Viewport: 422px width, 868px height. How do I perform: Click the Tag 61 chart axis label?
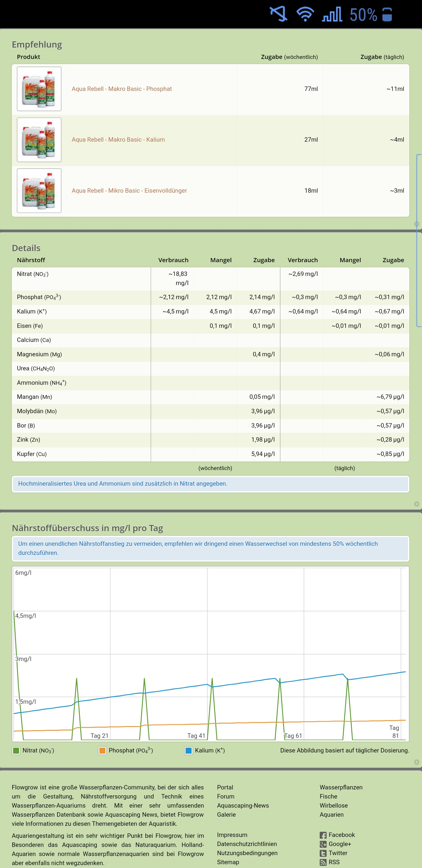[x=293, y=735]
